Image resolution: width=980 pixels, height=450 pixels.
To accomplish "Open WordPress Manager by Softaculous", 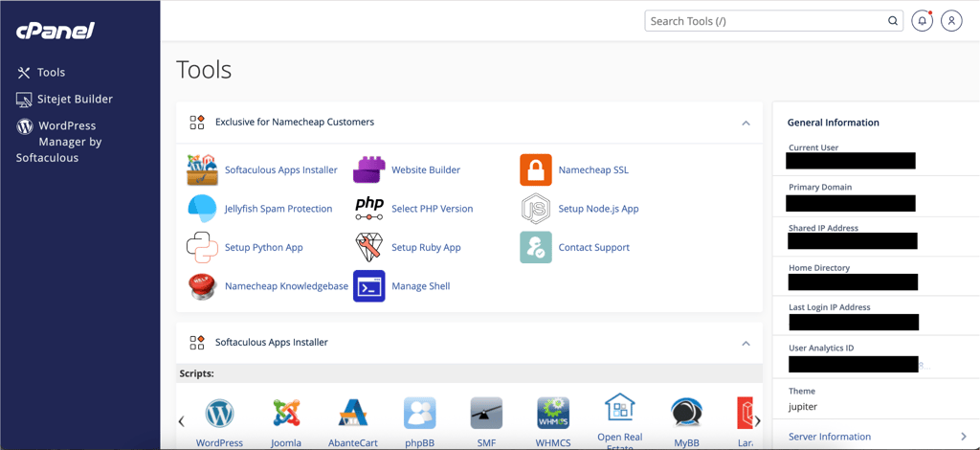I will tap(58, 142).
